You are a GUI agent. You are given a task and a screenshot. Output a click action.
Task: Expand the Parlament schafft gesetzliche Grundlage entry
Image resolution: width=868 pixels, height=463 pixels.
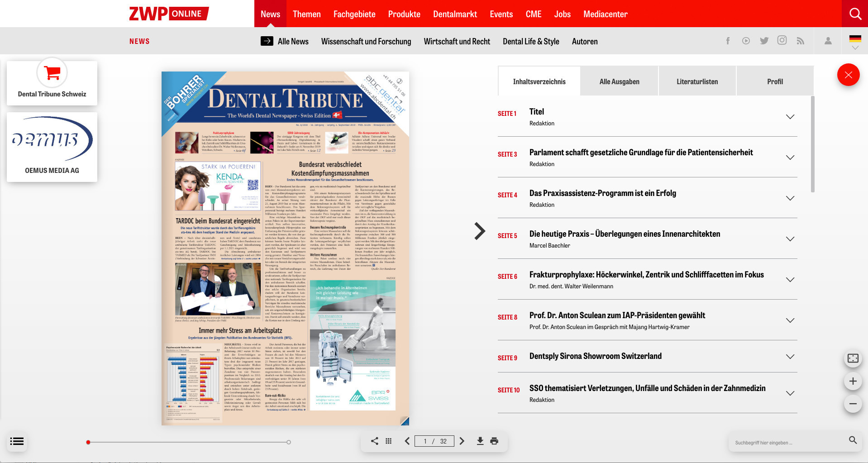tap(790, 158)
